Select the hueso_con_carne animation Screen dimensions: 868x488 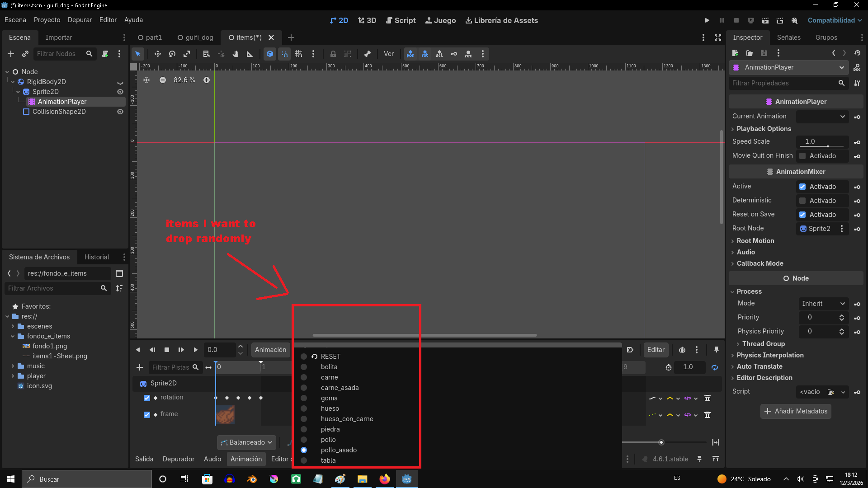[347, 419]
